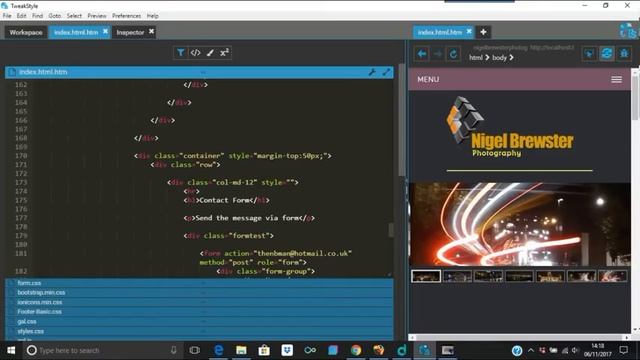Click the body breadcrumb in preview
Viewport: 640px width, 360px height.
coord(499,58)
